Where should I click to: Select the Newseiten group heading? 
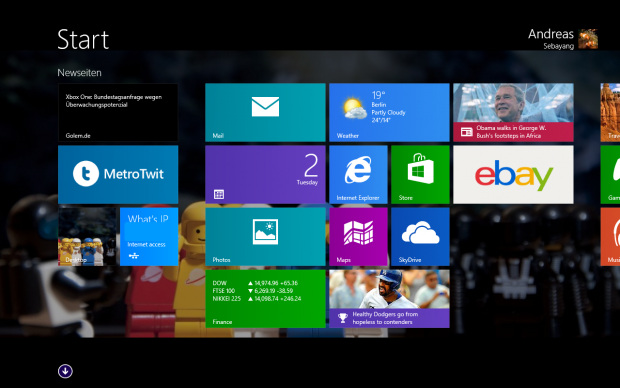coord(79,73)
